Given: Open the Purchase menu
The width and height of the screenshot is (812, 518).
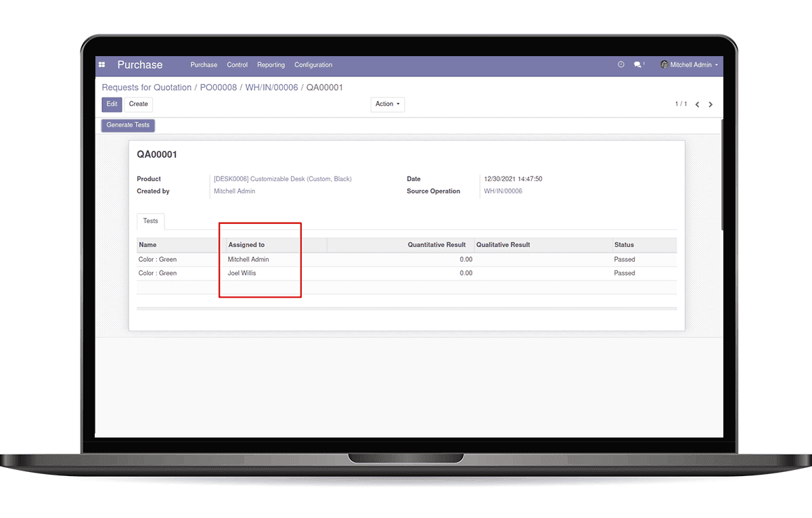Looking at the screenshot, I should (x=204, y=65).
